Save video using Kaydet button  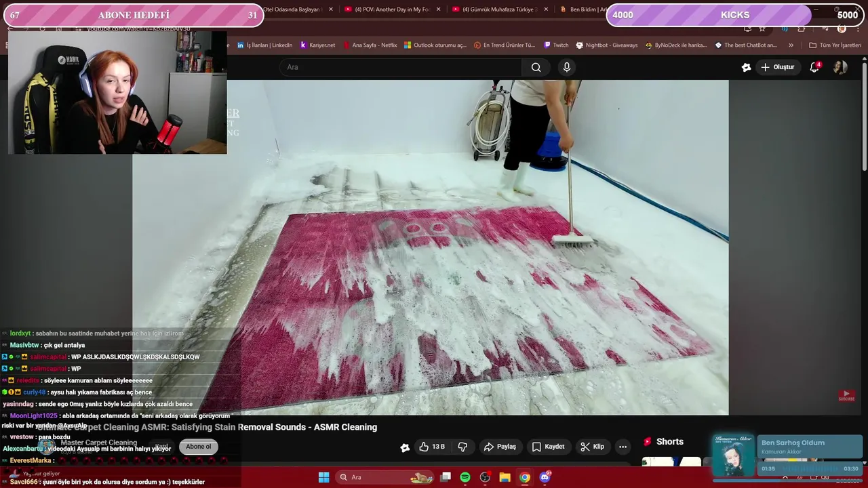click(548, 447)
